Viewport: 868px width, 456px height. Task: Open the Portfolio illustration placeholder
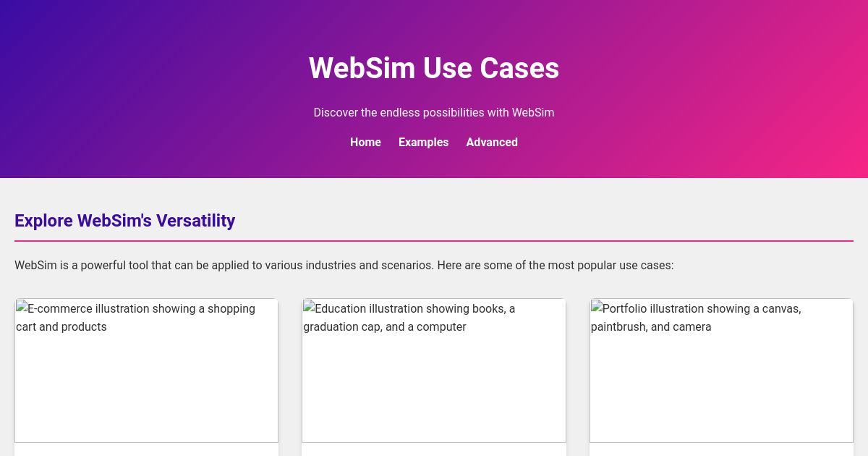tap(721, 371)
